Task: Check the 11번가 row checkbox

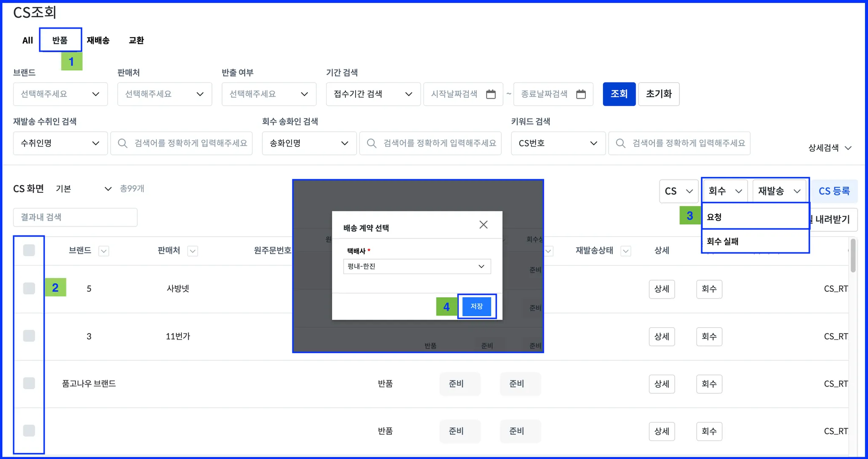Action: [x=29, y=336]
